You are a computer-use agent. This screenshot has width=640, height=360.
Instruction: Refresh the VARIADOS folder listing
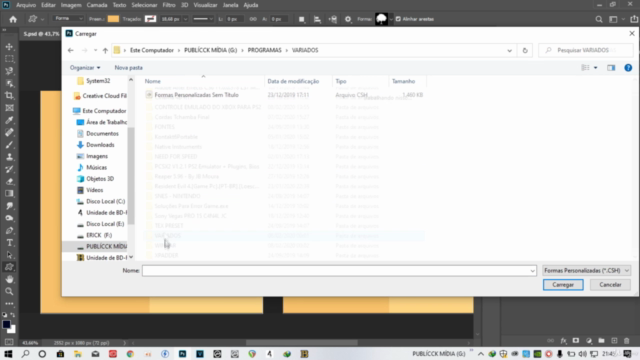tap(525, 50)
